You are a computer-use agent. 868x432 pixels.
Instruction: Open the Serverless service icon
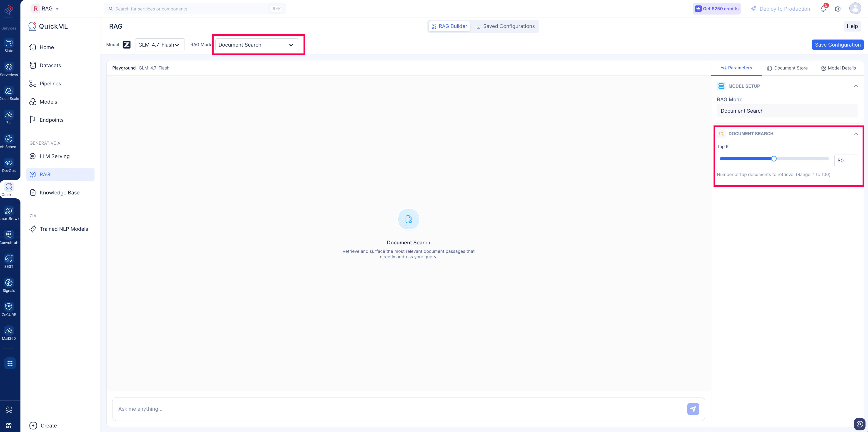(9, 67)
